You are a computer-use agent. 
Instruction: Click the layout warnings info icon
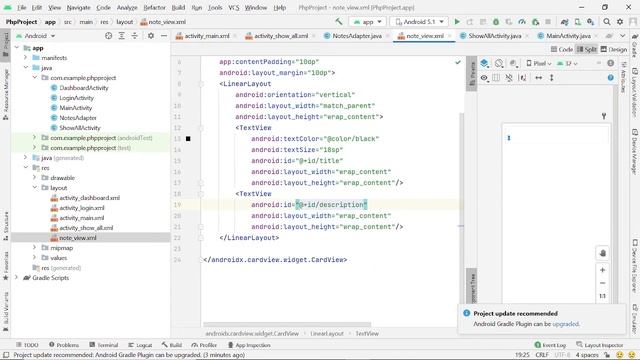click(x=611, y=63)
